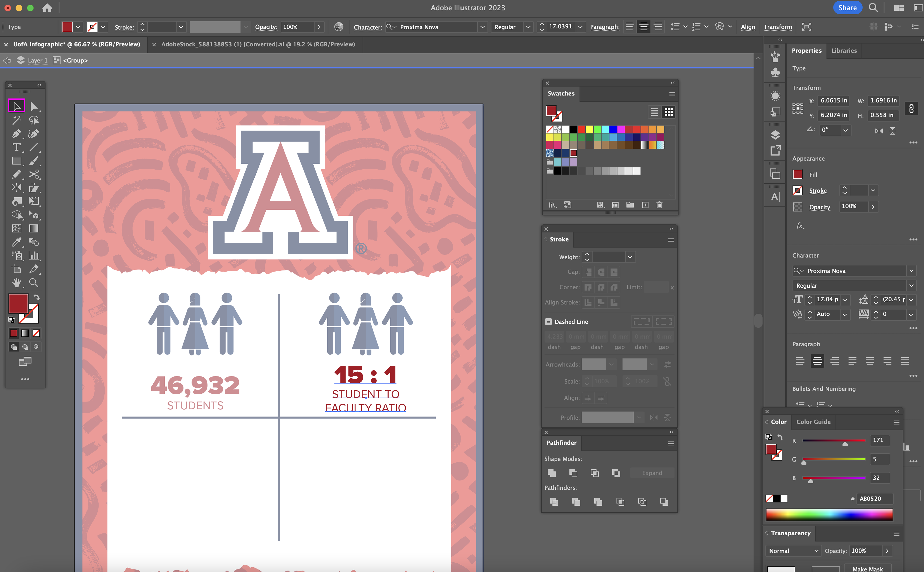Click the Share button
Viewport: 924px width, 572px height.
coord(847,8)
